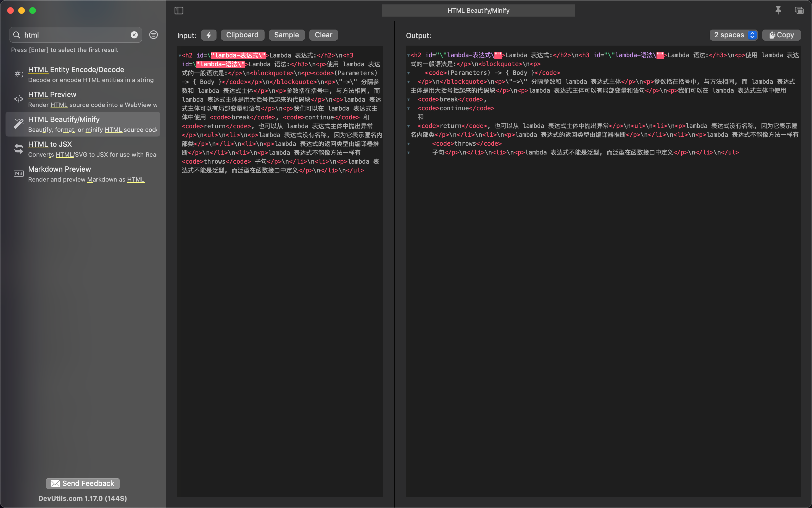Open the search filter options icon
Viewport: 812px width, 508px height.
coord(153,35)
